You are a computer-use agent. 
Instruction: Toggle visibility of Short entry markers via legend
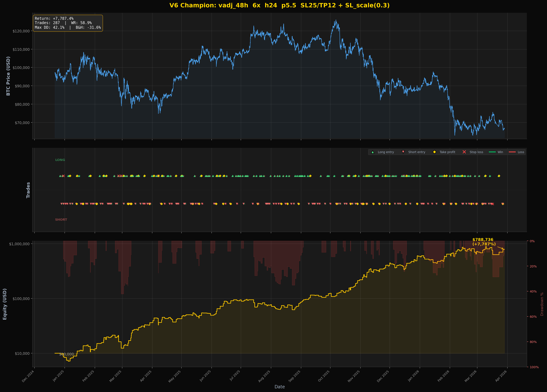click(x=403, y=152)
